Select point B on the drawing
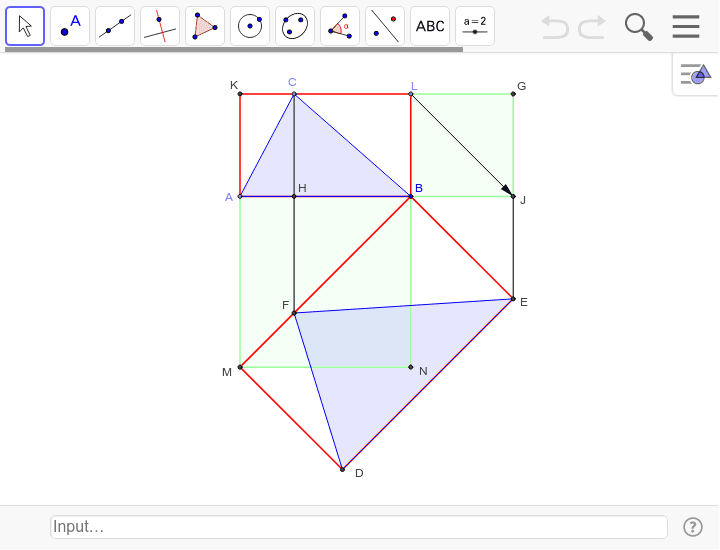Viewport: 720px width, 550px height. [x=411, y=196]
